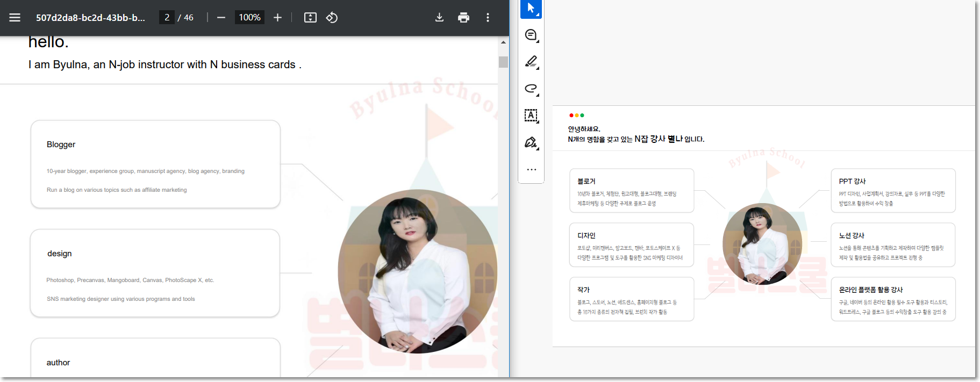980x382 pixels.
Task: Click the PDF vertical scrollbar thumb
Action: pyautogui.click(x=503, y=62)
